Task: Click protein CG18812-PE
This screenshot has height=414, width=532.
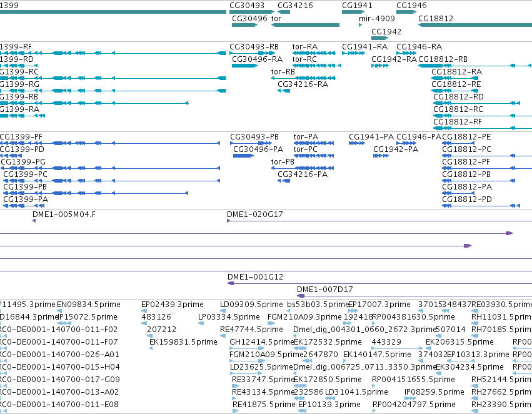Action: click(x=466, y=137)
